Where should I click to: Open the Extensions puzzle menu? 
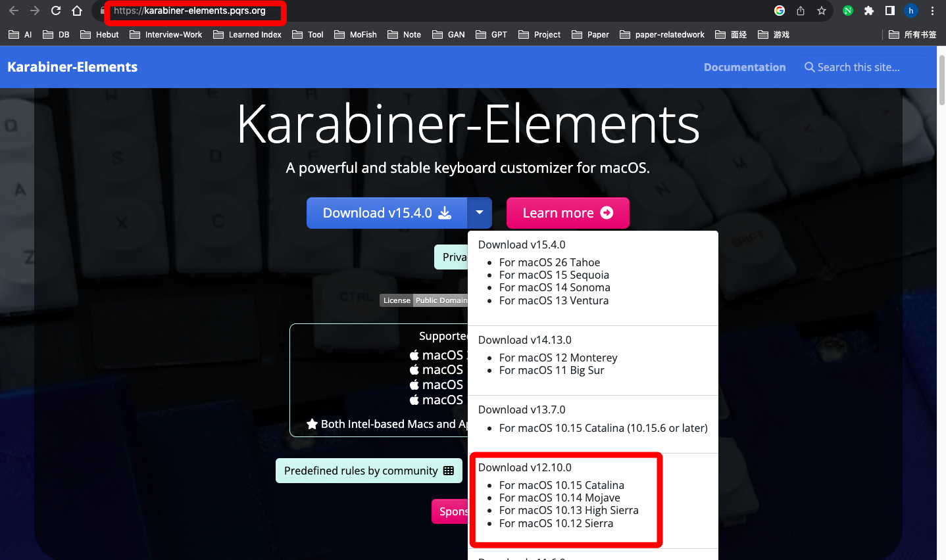tap(869, 11)
